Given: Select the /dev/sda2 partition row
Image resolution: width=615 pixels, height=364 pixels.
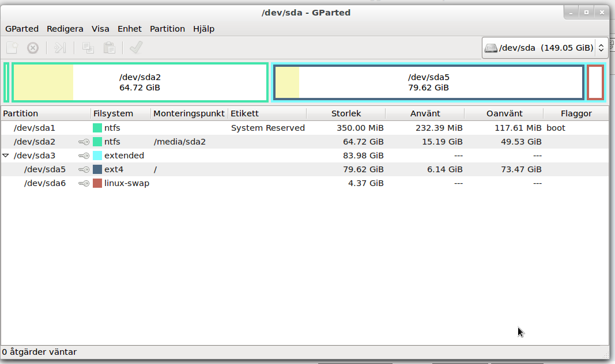Looking at the screenshot, I should point(305,142).
